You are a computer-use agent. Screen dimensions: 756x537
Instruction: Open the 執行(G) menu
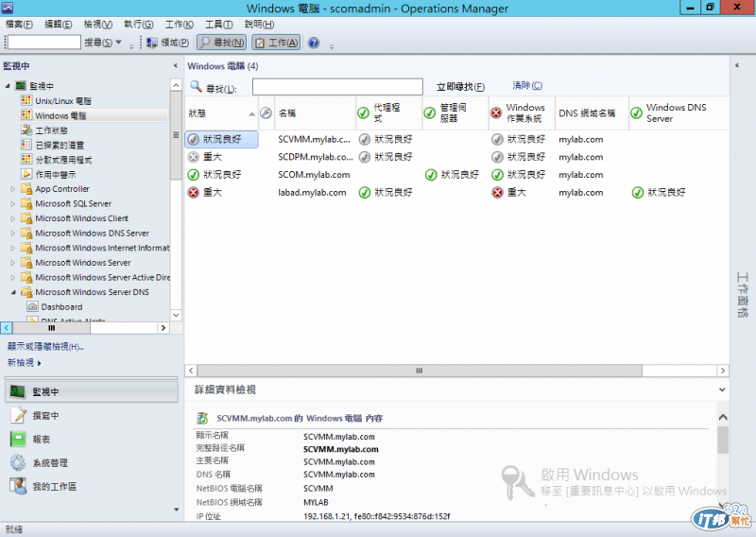[138, 25]
